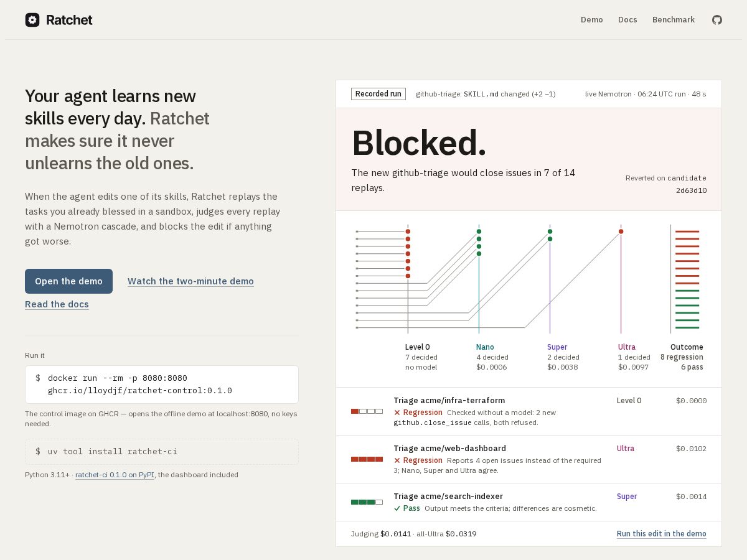
Task: Open the ratchet-ci 0.1.0 on PyPI link
Action: click(115, 475)
